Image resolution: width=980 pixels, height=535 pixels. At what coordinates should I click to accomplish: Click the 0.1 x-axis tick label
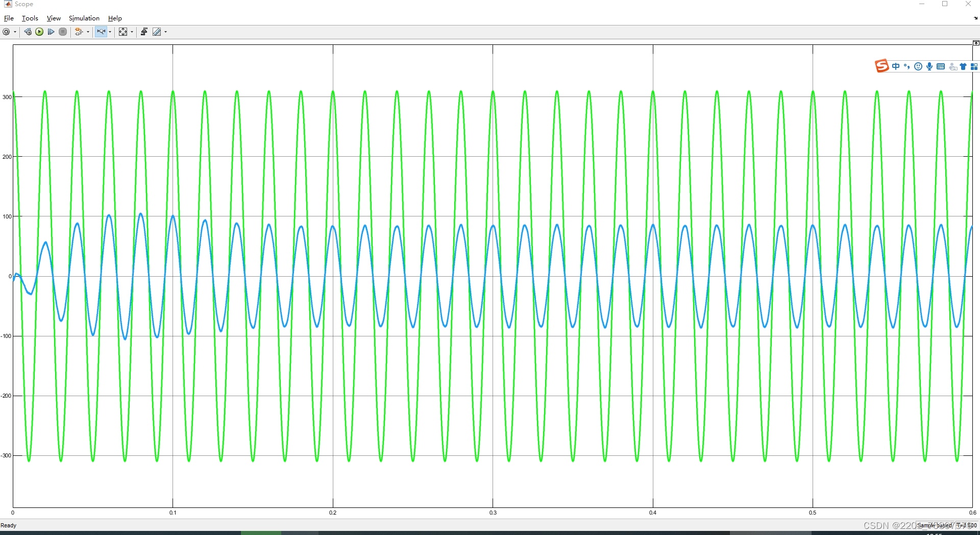pos(173,513)
